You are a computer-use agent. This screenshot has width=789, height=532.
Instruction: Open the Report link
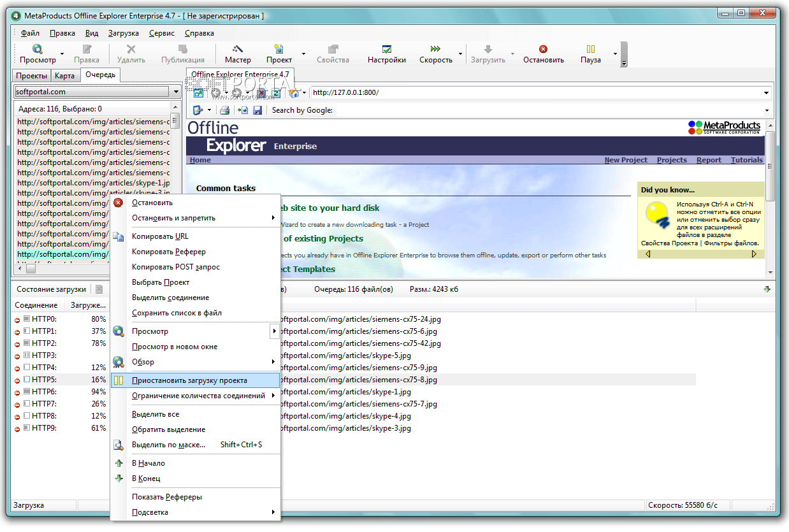[x=709, y=160]
